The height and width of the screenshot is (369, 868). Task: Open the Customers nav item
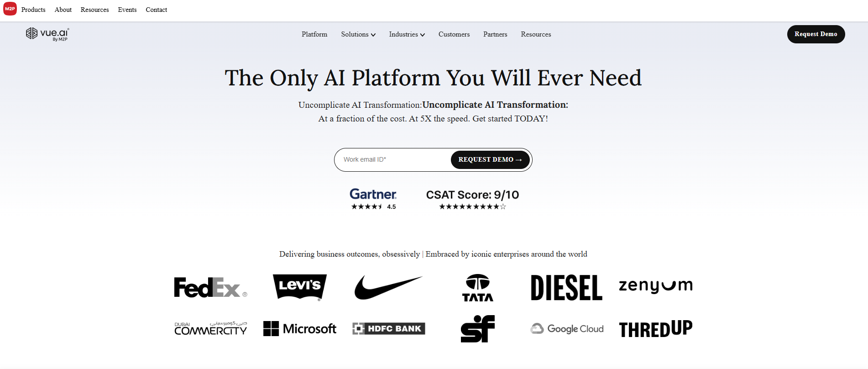[x=454, y=34]
